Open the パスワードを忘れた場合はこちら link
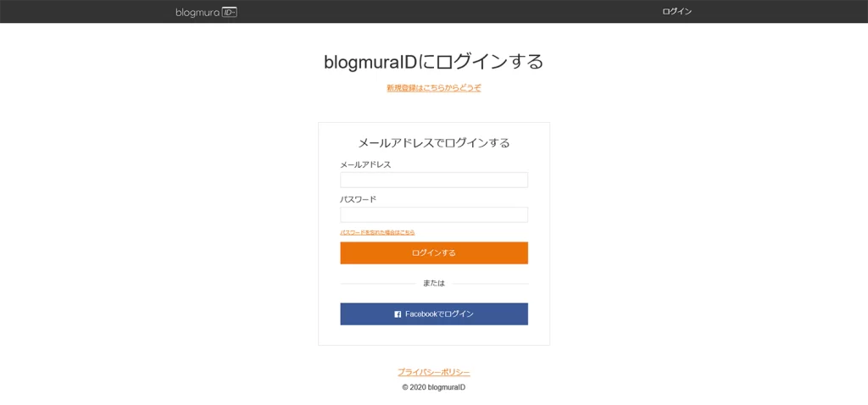868x405 pixels. pos(377,232)
